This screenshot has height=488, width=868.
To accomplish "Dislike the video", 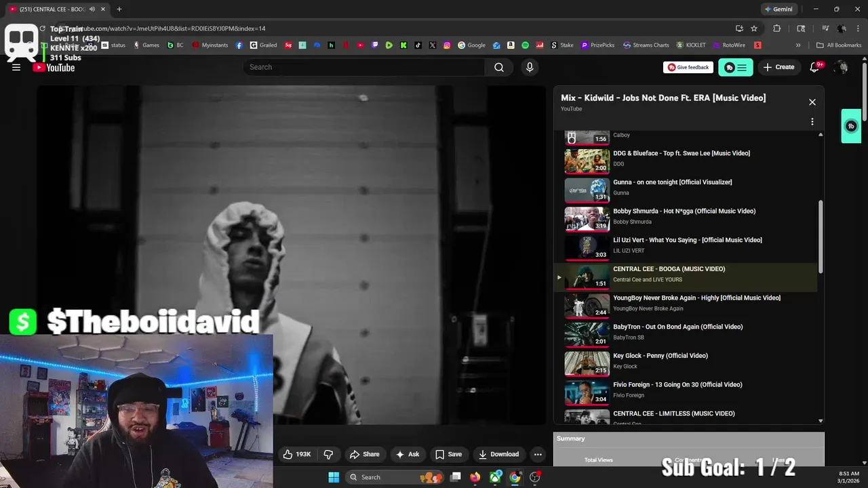I will pyautogui.click(x=328, y=454).
